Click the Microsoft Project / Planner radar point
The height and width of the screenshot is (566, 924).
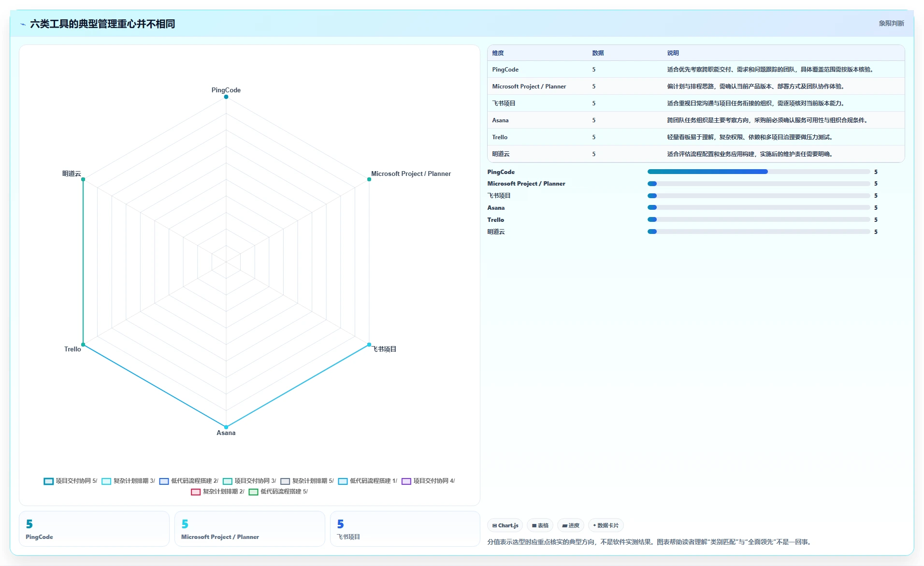pos(369,179)
